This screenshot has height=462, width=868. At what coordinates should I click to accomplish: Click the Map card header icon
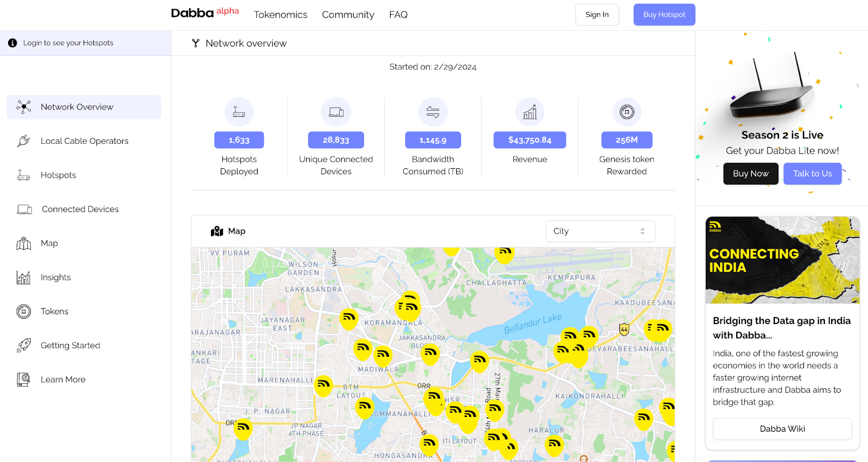pyautogui.click(x=217, y=231)
